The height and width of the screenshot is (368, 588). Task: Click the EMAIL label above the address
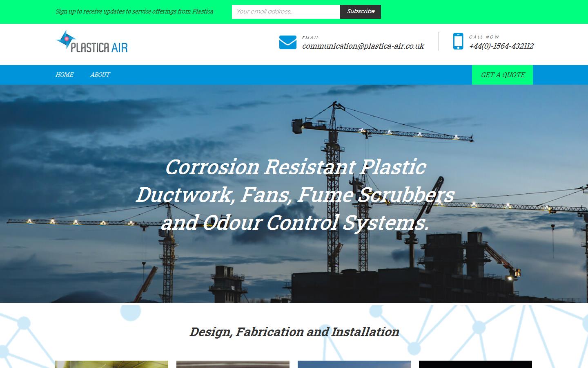[310, 37]
